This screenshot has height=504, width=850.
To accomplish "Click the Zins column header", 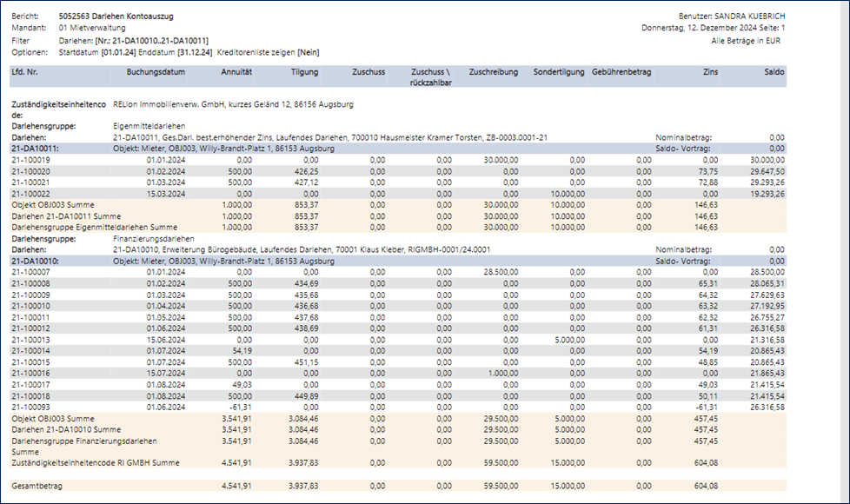I will (710, 72).
